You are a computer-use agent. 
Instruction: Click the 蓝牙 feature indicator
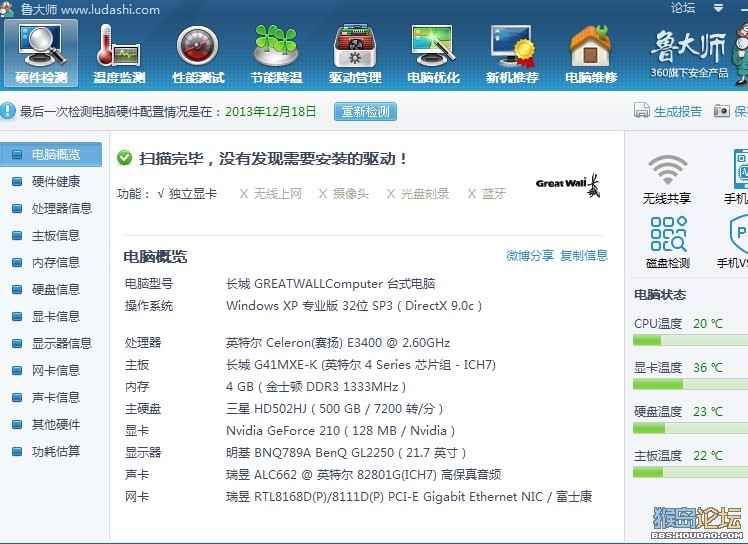tap(487, 193)
